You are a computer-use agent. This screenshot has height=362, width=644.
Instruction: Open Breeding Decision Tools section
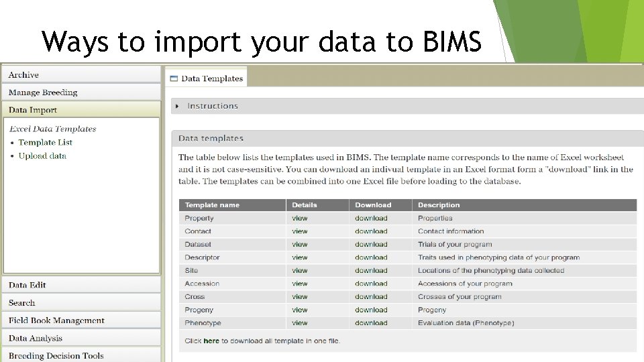(81, 355)
